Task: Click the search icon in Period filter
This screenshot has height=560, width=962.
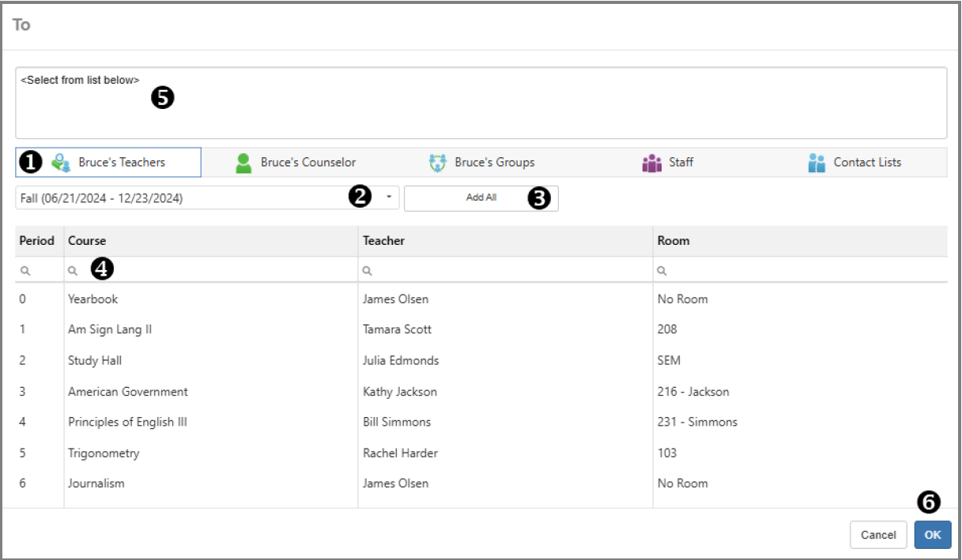Action: pyautogui.click(x=25, y=270)
